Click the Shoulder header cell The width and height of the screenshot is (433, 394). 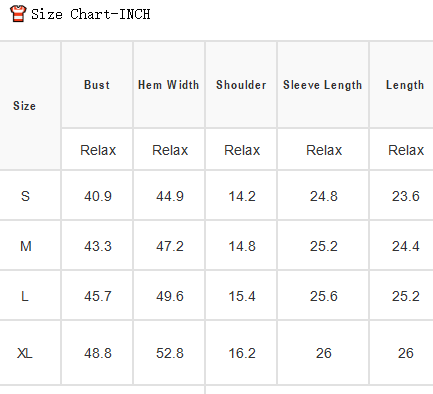coord(241,85)
